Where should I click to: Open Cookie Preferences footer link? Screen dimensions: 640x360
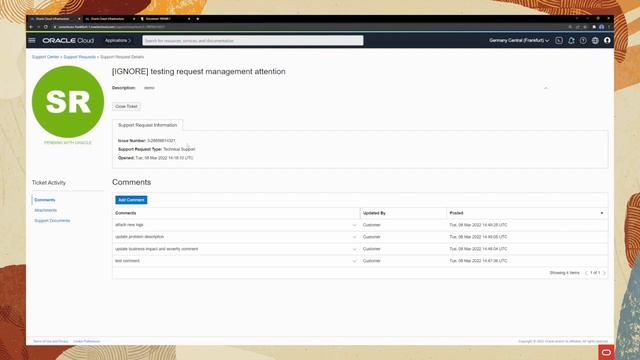(87, 341)
